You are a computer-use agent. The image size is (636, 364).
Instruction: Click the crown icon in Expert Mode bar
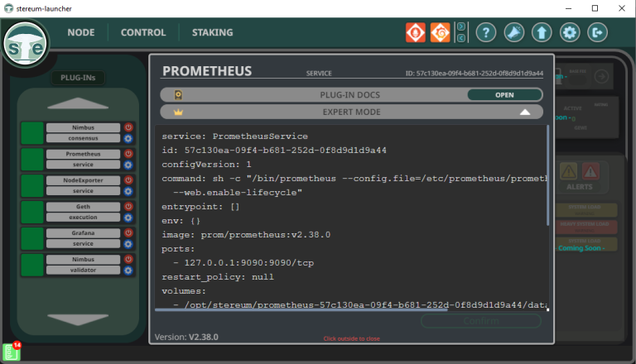pos(178,113)
